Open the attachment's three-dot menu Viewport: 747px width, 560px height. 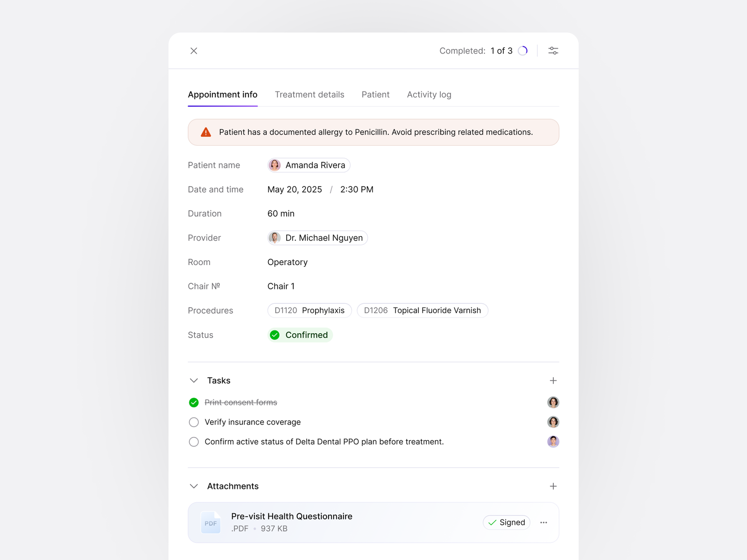[x=543, y=522]
